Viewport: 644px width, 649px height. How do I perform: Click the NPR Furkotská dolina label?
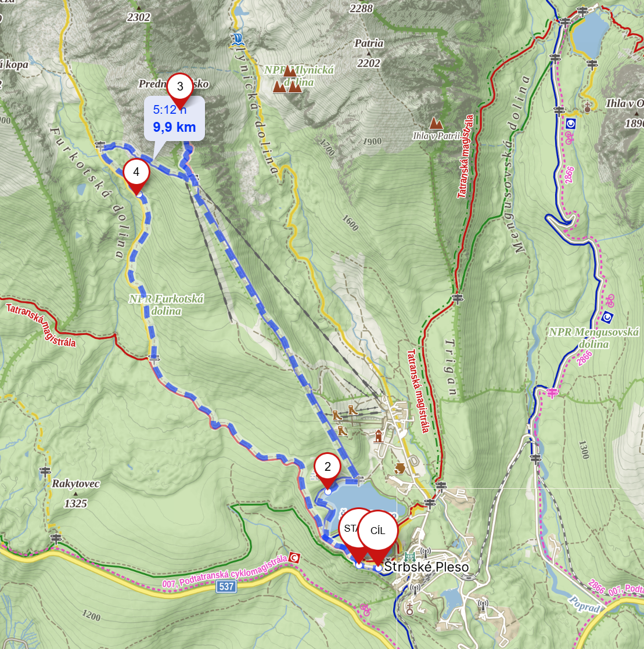[166, 305]
